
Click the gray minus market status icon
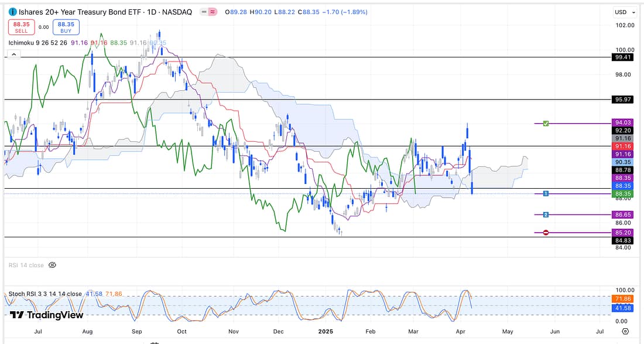click(203, 12)
